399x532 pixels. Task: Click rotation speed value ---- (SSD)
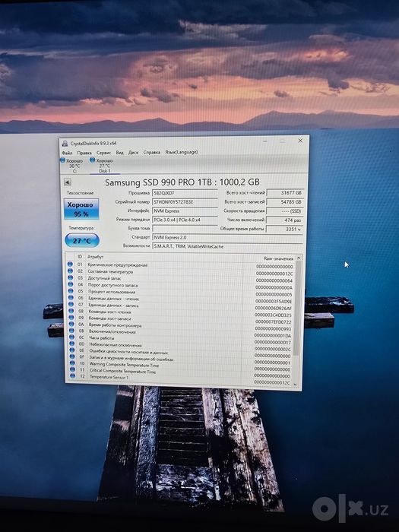click(x=285, y=211)
